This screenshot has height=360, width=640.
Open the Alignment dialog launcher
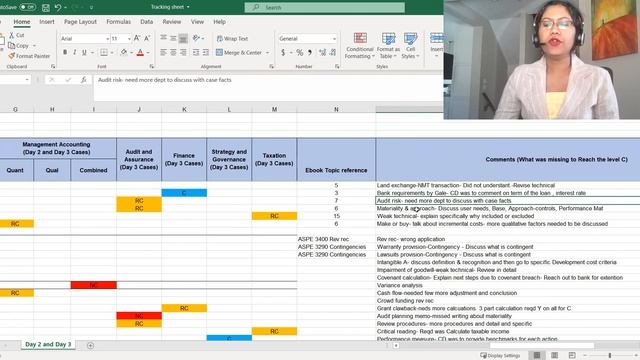(x=271, y=67)
